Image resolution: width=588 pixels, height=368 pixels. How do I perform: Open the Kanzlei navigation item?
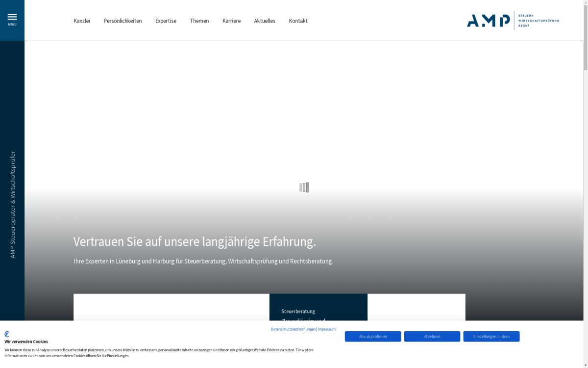tap(81, 21)
